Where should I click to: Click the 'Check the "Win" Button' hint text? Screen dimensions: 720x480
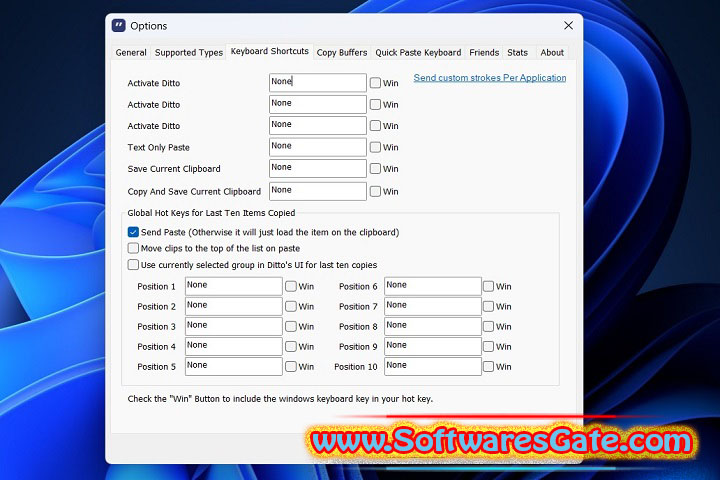(x=280, y=399)
